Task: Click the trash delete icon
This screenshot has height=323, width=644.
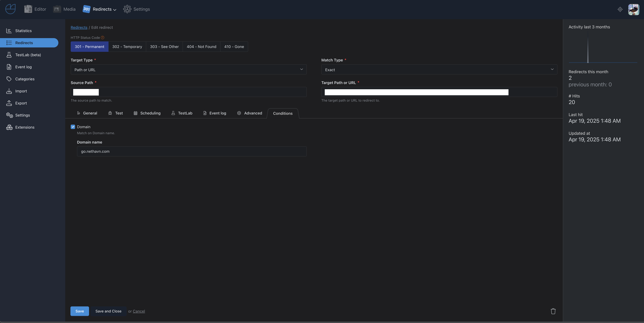Action: (x=553, y=311)
